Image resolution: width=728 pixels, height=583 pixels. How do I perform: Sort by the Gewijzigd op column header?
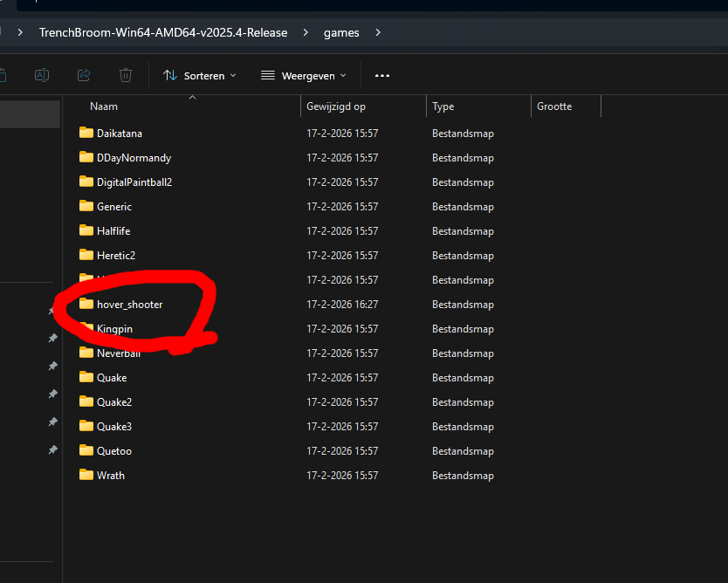point(334,106)
